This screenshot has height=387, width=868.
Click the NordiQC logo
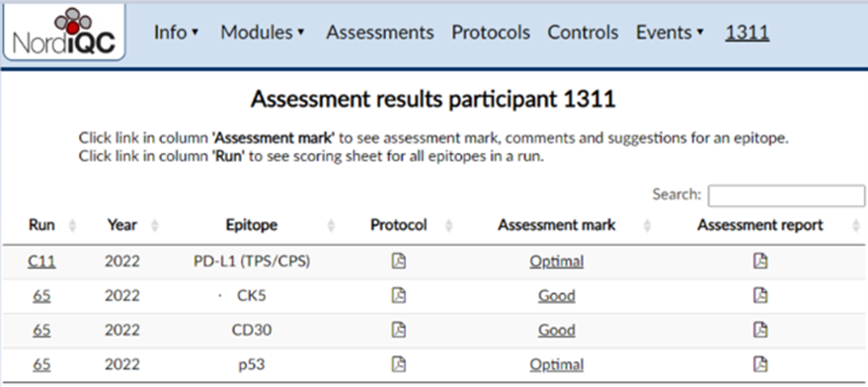64,33
